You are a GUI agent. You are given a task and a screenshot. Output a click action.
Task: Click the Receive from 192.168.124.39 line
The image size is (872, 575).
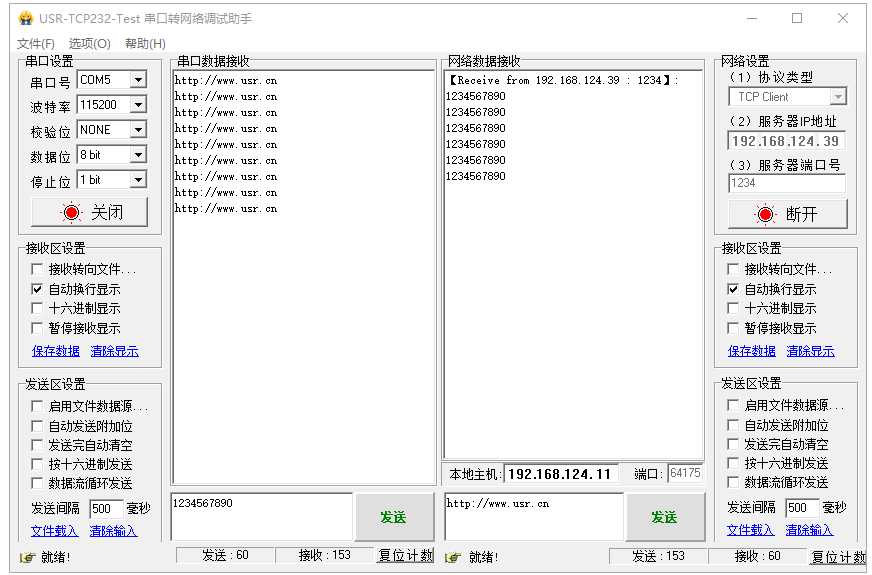[563, 80]
